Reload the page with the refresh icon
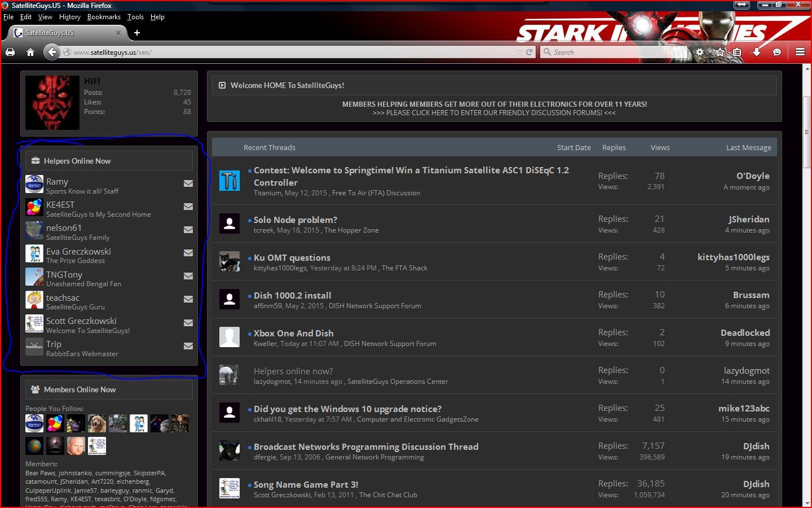This screenshot has height=508, width=812. [529, 52]
